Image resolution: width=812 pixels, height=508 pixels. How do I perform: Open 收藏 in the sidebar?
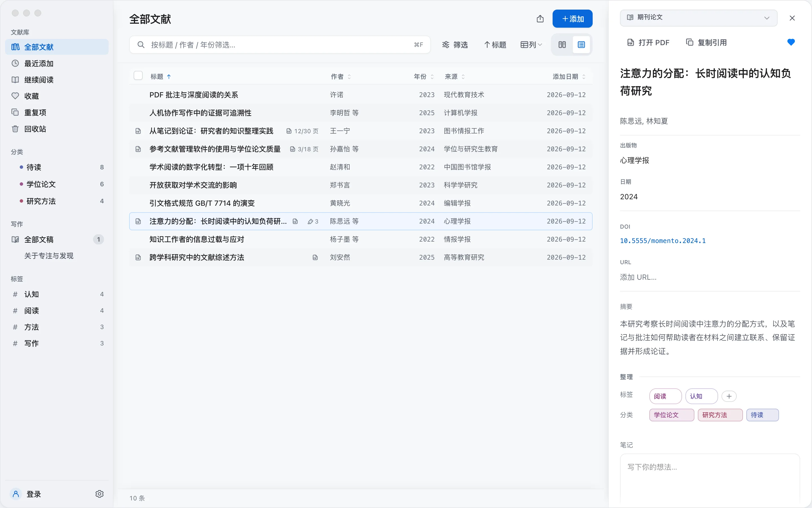coord(57,96)
